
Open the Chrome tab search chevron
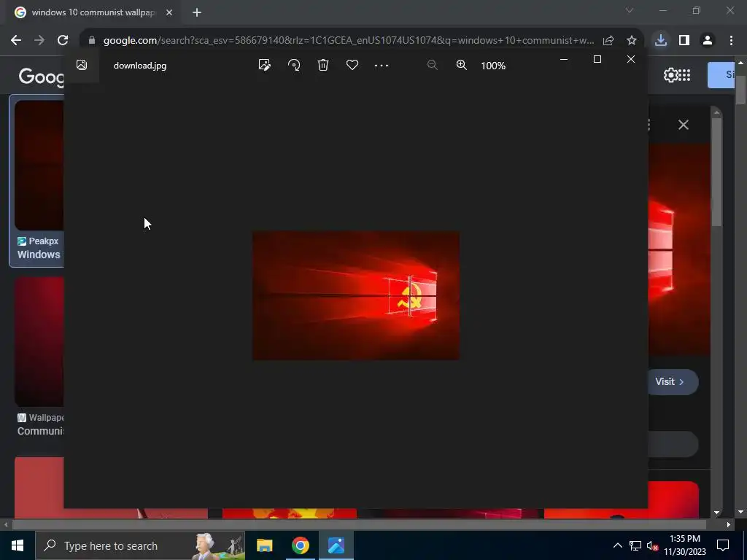630,10
